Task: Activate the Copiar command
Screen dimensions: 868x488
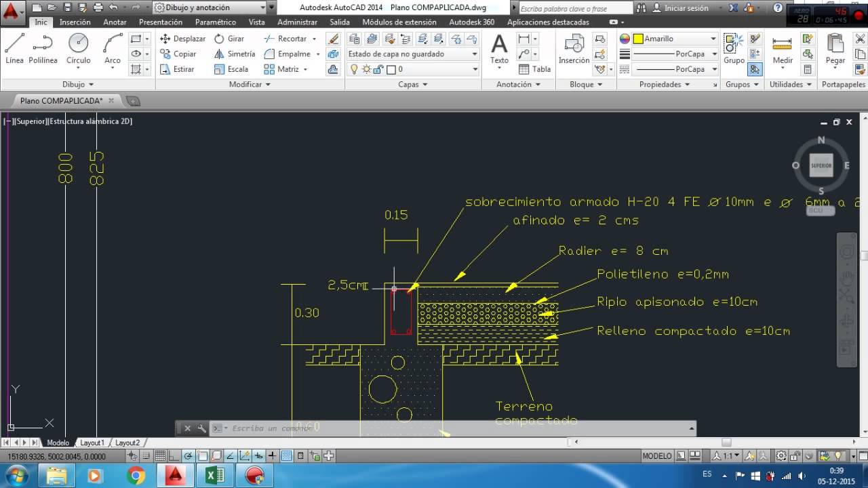Action: tap(178, 54)
